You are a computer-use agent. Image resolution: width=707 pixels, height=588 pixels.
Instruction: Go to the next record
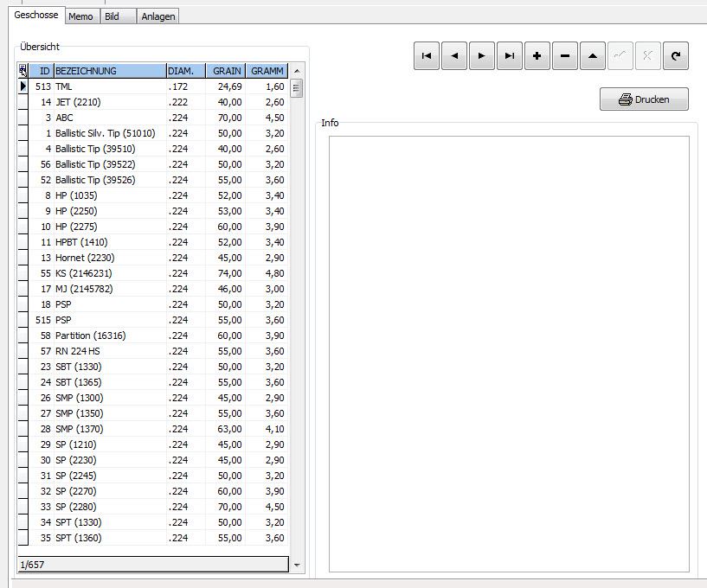click(x=481, y=56)
